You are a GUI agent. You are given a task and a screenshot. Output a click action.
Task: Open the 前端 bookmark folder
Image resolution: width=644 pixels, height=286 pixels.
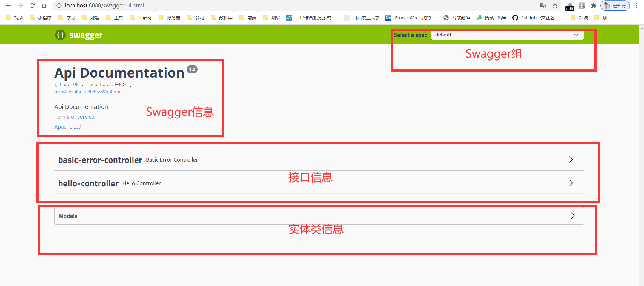click(248, 18)
